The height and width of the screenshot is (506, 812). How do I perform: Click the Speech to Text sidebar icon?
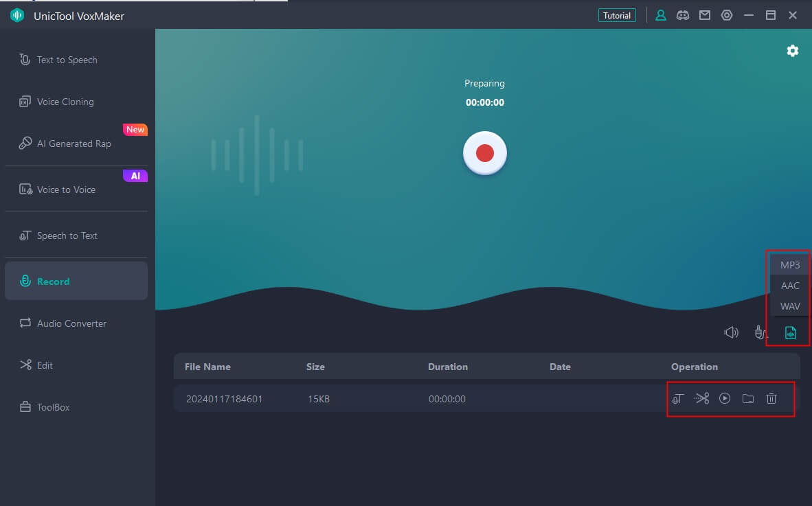pyautogui.click(x=25, y=235)
